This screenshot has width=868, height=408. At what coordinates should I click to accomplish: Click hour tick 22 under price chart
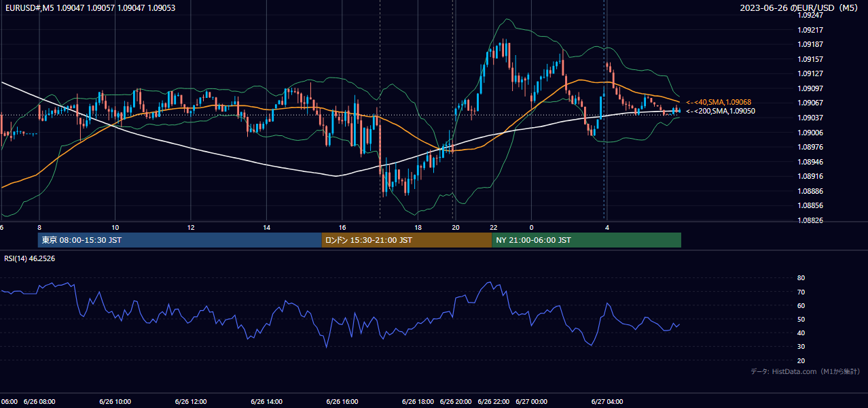tap(494, 228)
